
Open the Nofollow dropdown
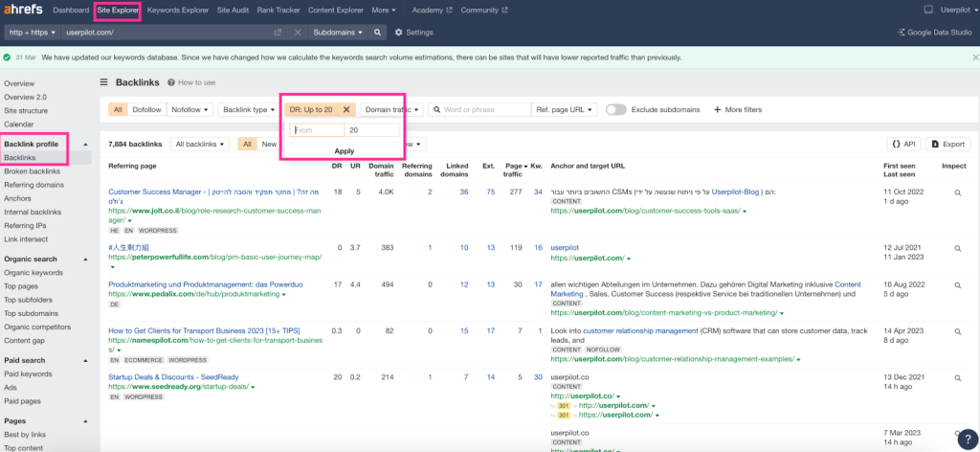coord(190,109)
